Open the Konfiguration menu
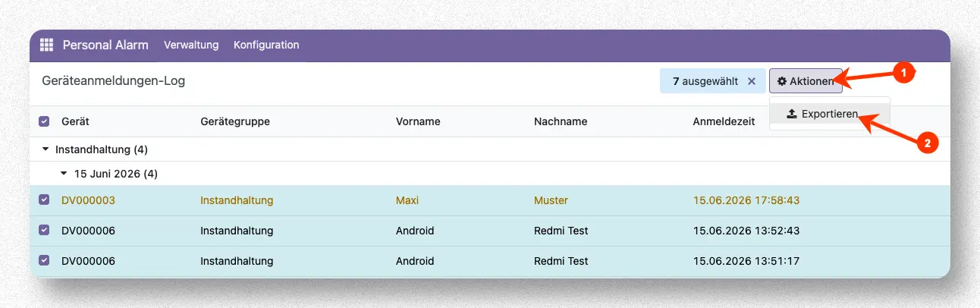 pos(266,45)
